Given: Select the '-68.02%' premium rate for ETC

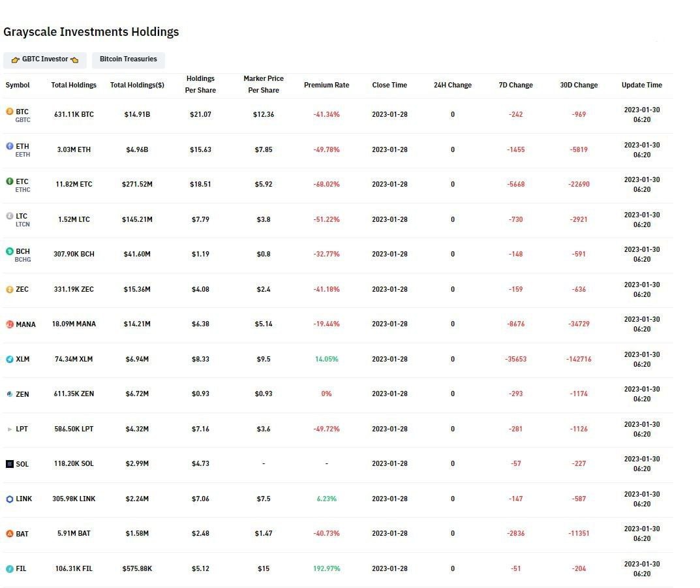Looking at the screenshot, I should coord(326,184).
